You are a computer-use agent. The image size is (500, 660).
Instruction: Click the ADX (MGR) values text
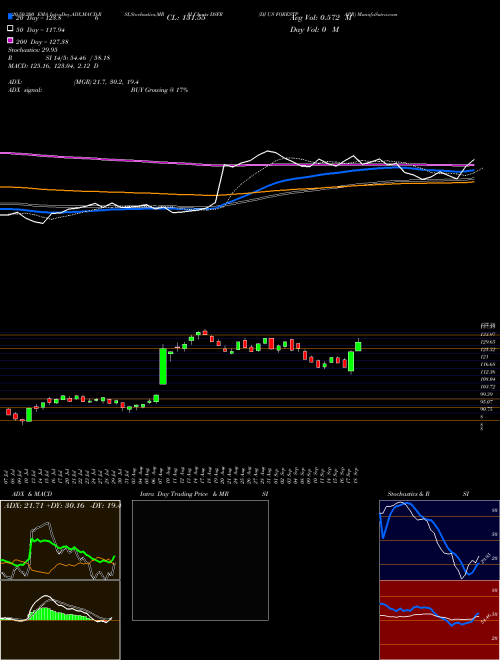(106, 82)
